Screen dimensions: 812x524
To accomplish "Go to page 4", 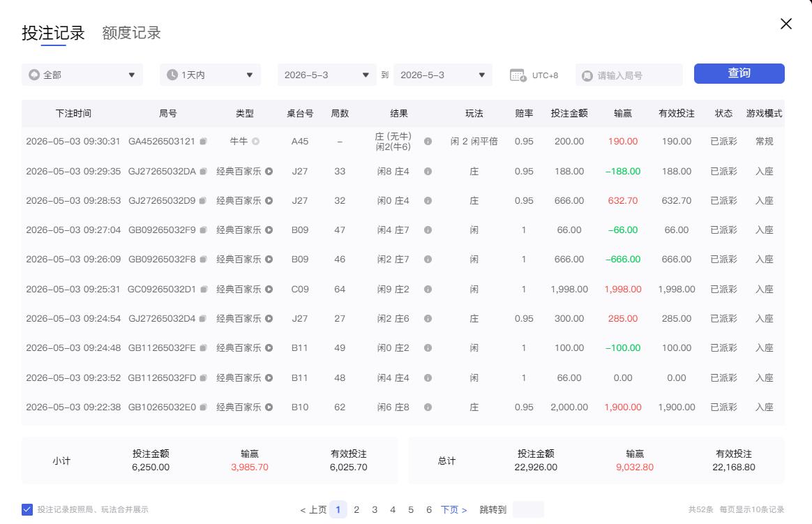I will click(x=393, y=509).
